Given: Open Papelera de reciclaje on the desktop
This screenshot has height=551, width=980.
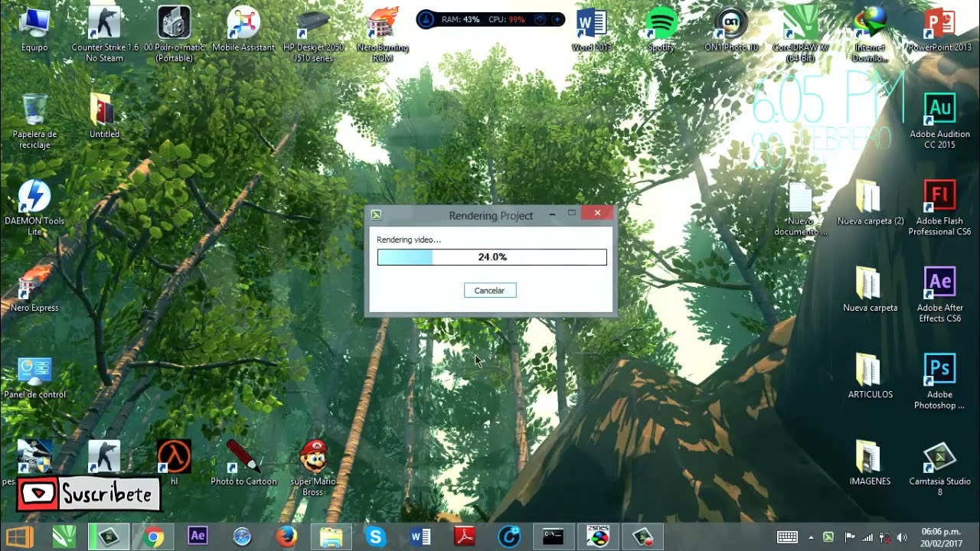Looking at the screenshot, I should [x=34, y=109].
